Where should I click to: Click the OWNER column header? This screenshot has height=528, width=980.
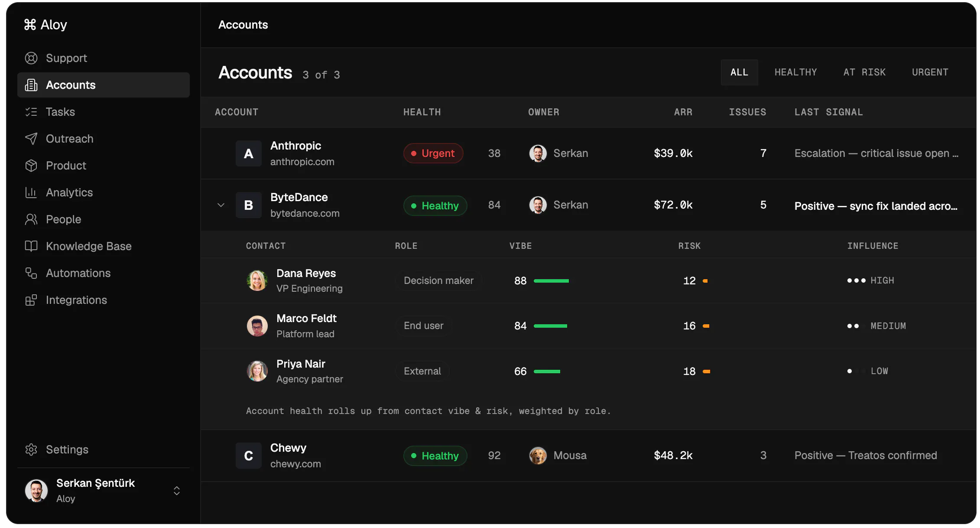544,112
